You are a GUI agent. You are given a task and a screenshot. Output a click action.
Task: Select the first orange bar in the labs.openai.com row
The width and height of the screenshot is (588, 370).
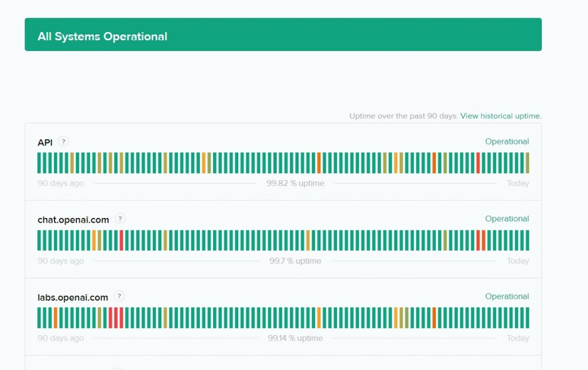click(56, 318)
